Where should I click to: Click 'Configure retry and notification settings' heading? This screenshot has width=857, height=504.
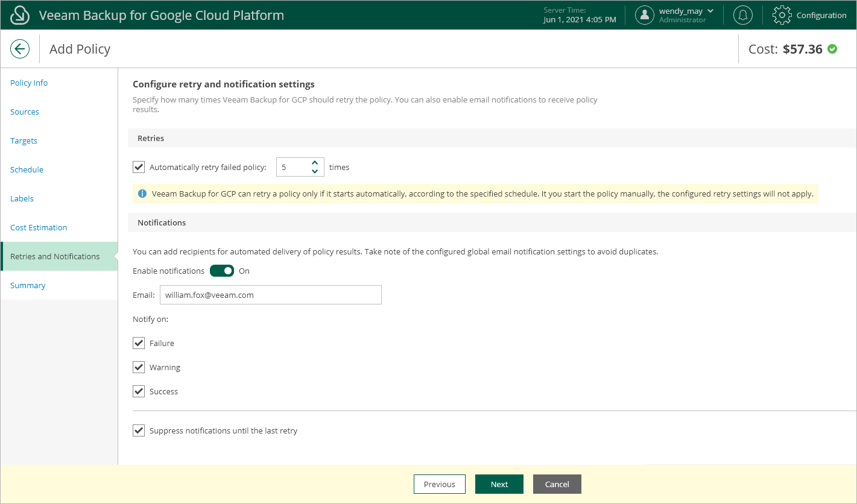pos(224,84)
